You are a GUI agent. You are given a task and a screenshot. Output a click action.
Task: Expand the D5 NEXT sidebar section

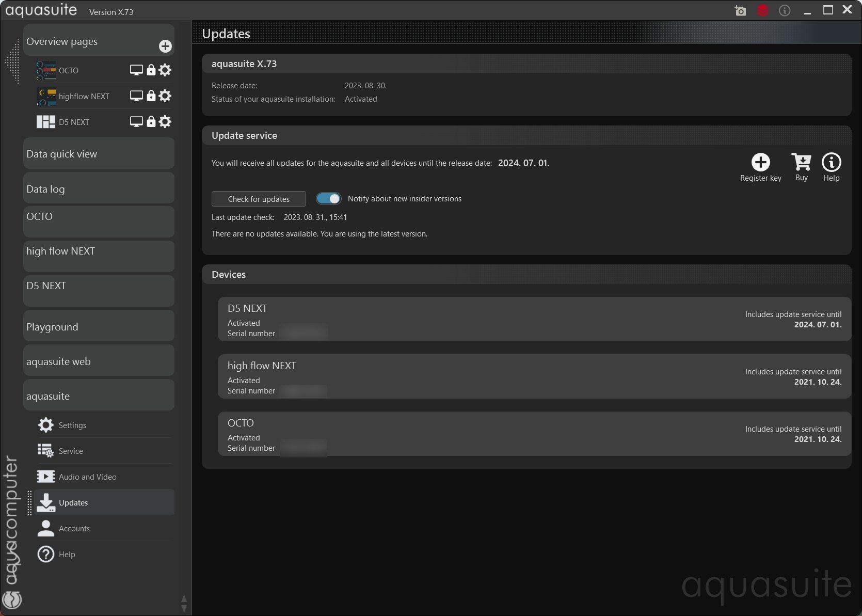[x=99, y=291]
